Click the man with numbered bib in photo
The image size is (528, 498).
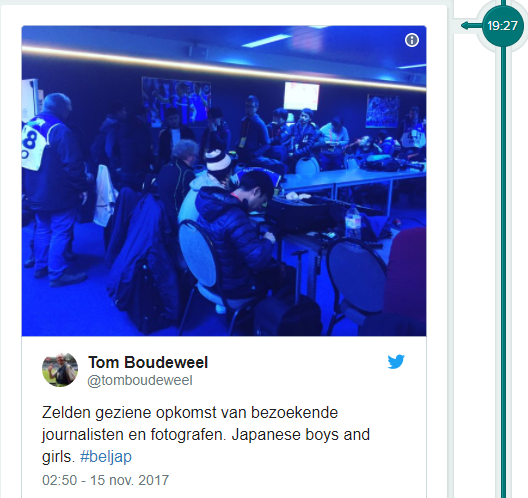point(52,189)
